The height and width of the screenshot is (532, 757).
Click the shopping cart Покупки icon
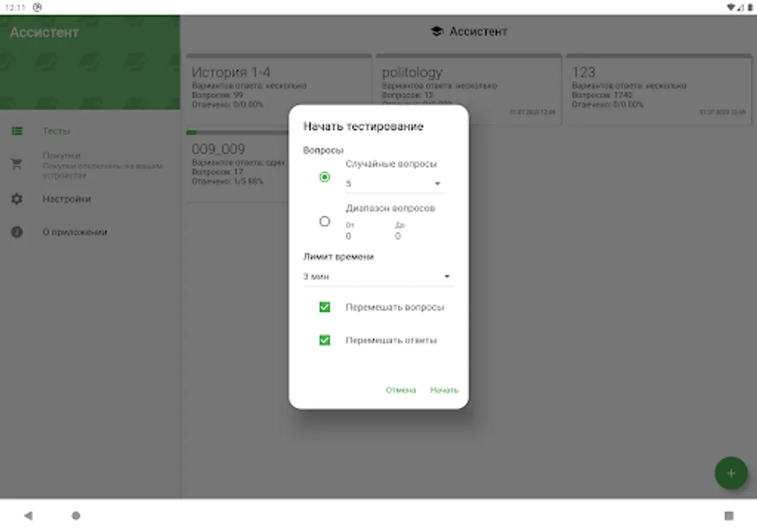point(17,165)
